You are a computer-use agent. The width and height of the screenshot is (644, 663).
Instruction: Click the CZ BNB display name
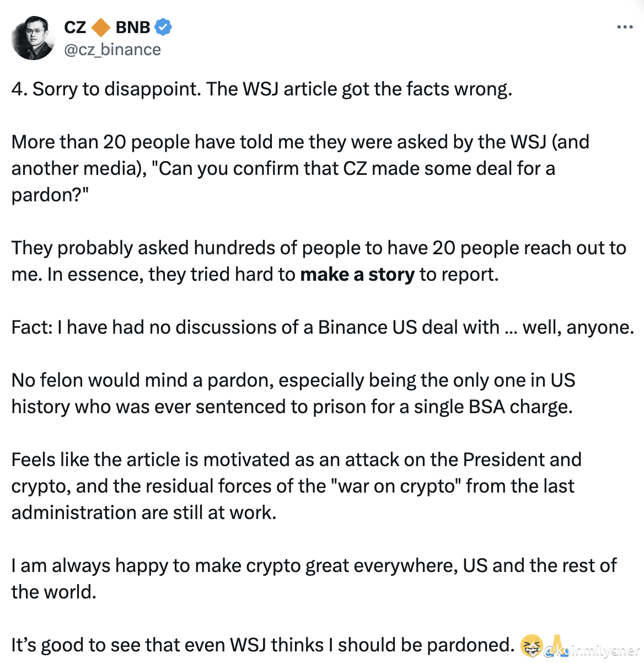[x=108, y=26]
